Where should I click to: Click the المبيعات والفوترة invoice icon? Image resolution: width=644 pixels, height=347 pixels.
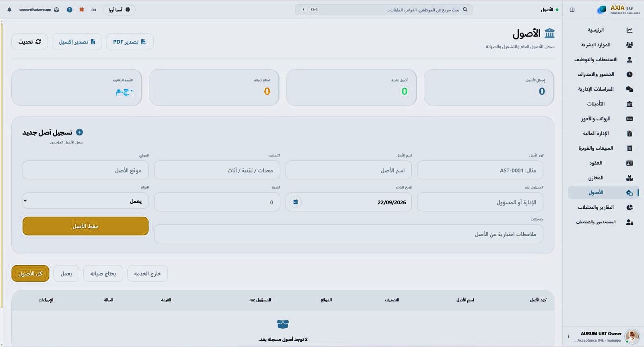coord(630,148)
